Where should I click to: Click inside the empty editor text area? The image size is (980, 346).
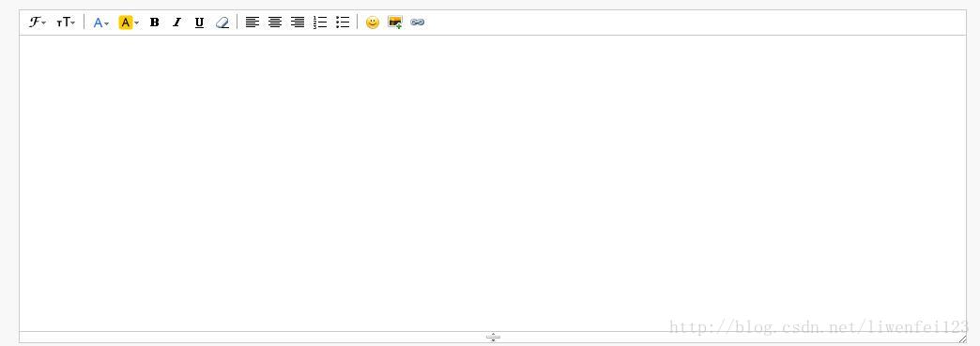(x=493, y=183)
